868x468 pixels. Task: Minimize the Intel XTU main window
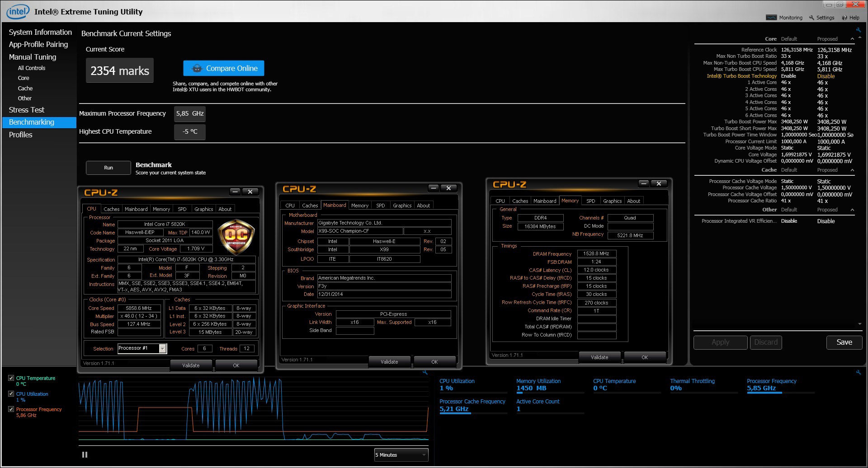pyautogui.click(x=829, y=5)
